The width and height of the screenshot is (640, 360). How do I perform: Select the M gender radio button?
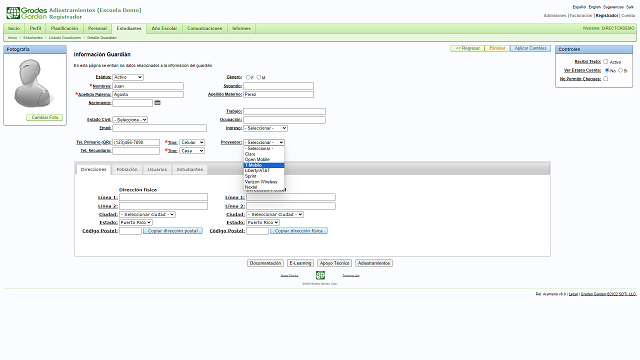pos(258,77)
